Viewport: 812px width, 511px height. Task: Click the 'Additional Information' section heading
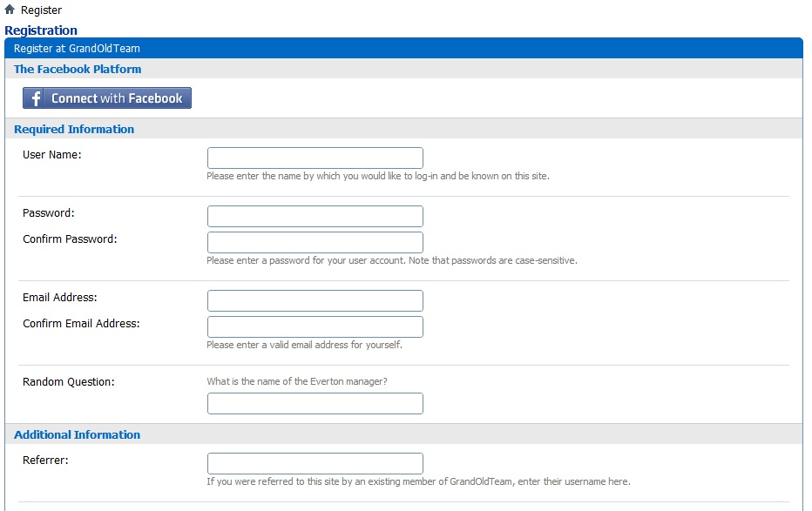click(x=78, y=435)
